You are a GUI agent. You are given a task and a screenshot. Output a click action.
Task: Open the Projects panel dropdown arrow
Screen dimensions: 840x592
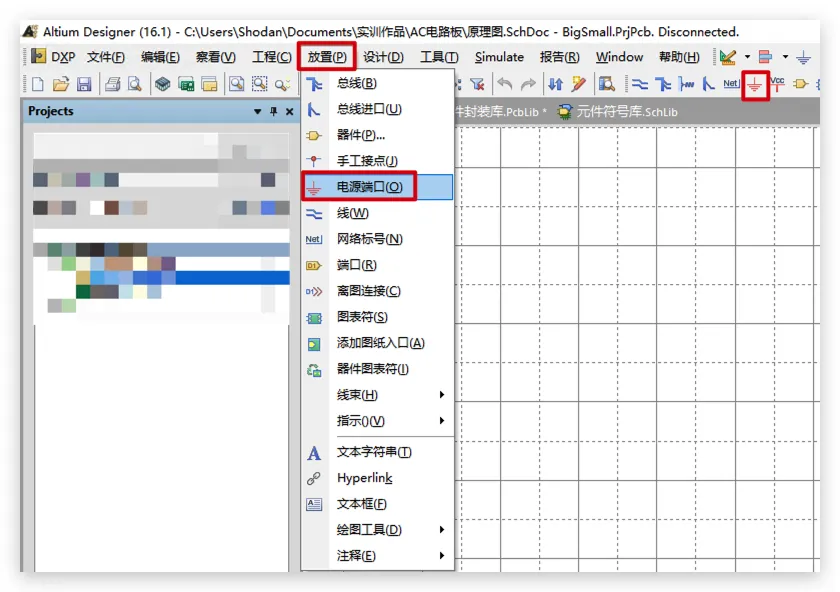coord(257,111)
